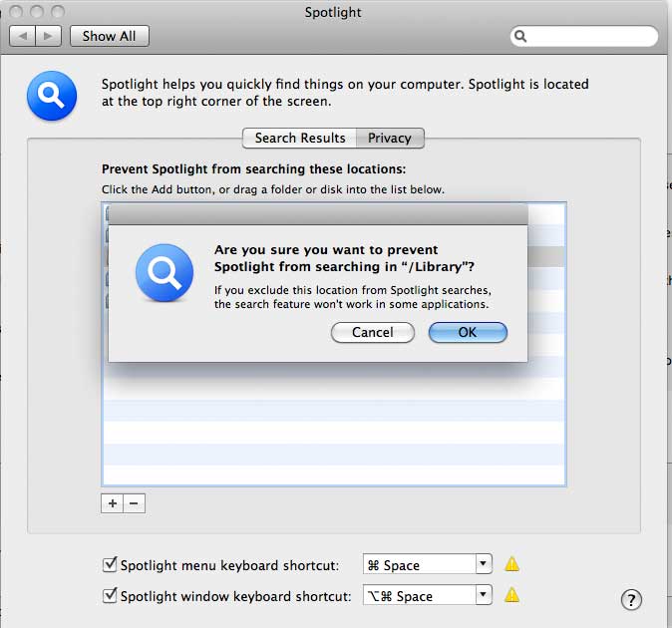The image size is (672, 628).
Task: Click the Spotlight icon in the dialog
Action: point(165,273)
